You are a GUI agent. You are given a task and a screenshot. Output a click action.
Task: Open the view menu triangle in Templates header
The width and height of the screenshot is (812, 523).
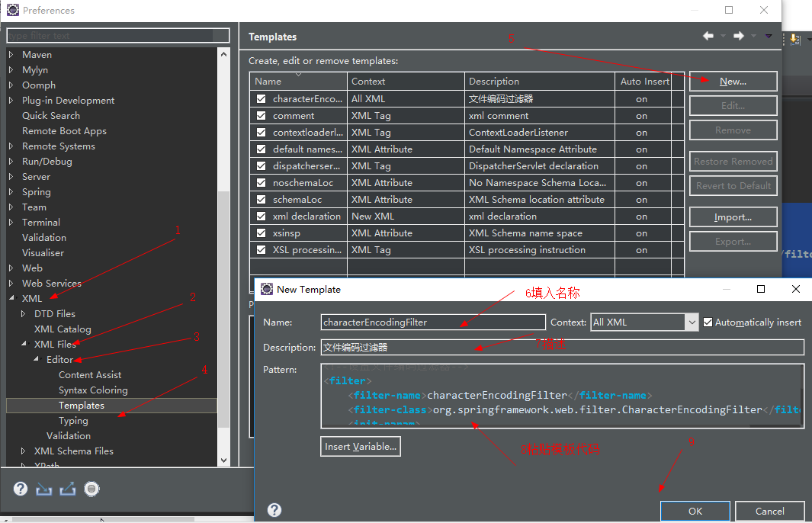coord(769,37)
